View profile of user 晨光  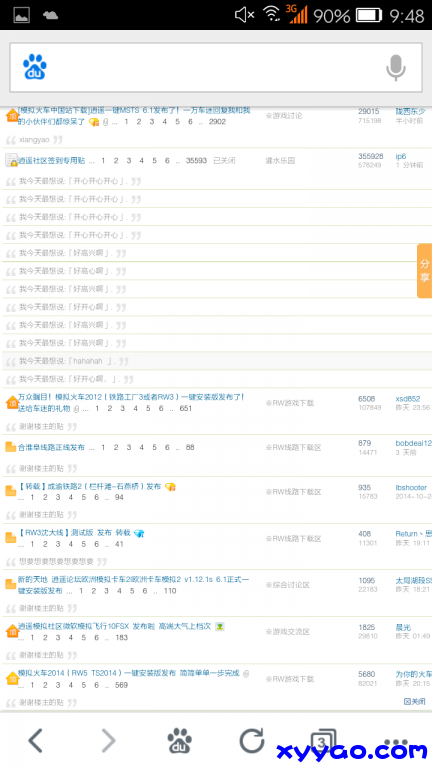(403, 627)
